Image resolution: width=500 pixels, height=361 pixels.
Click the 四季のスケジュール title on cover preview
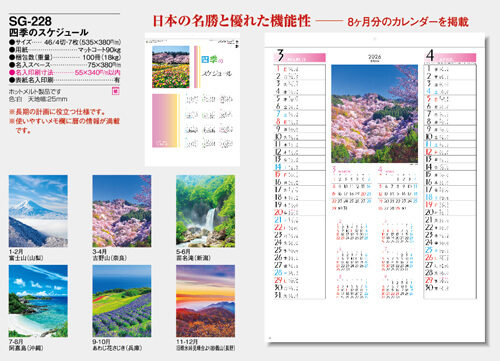pyautogui.click(x=217, y=66)
